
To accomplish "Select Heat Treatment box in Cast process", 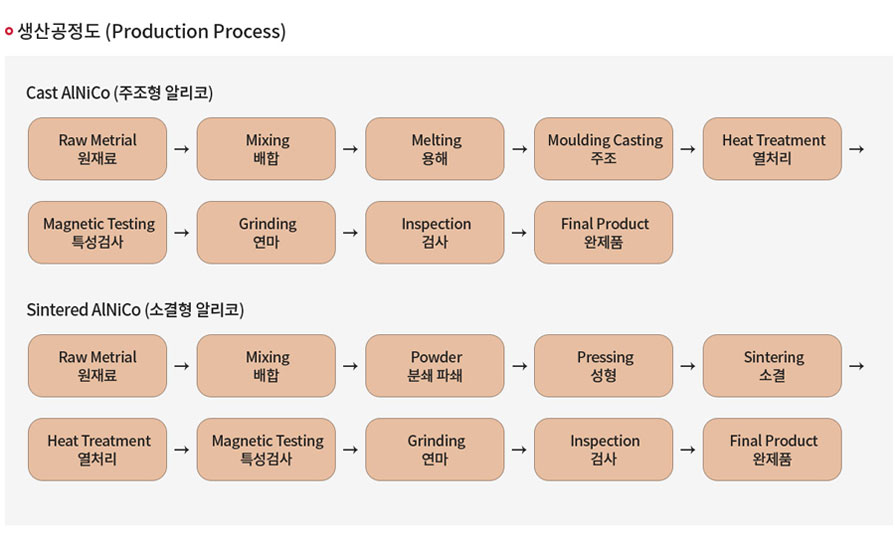I will (772, 149).
